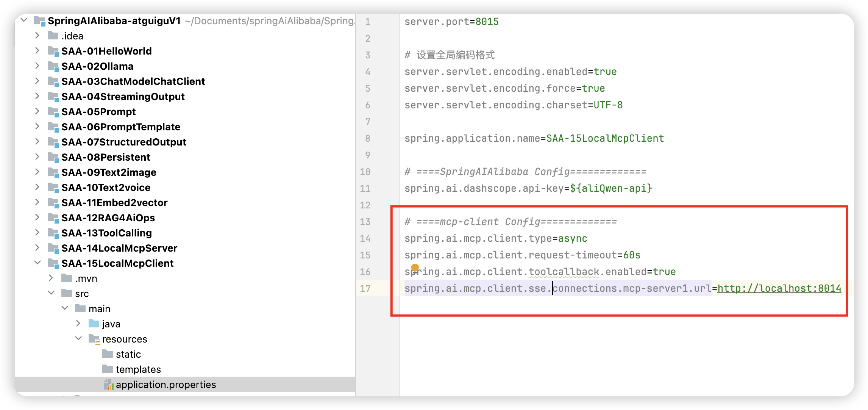Viewport: 868px width, 410px height.
Task: Select the templates folder
Action: pyautogui.click(x=138, y=369)
